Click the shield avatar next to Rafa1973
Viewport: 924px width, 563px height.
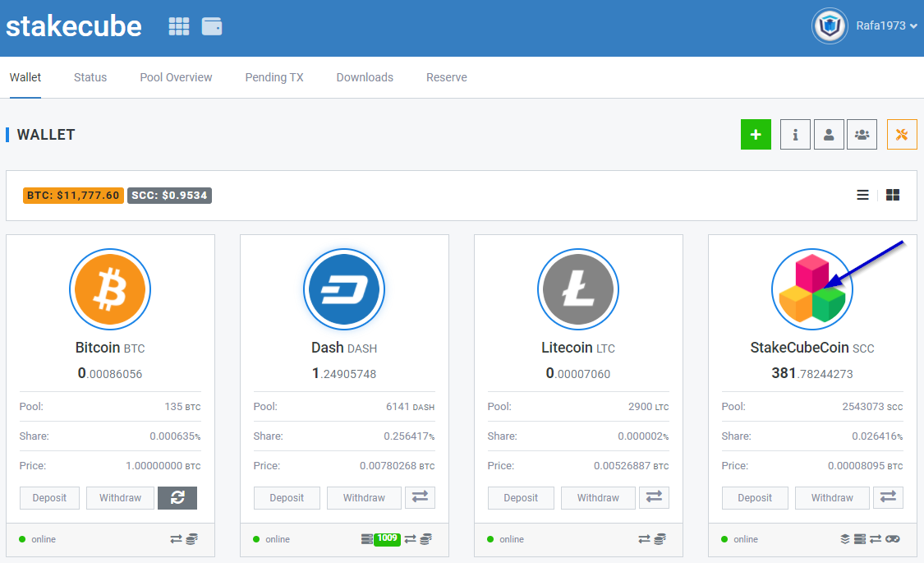point(830,26)
